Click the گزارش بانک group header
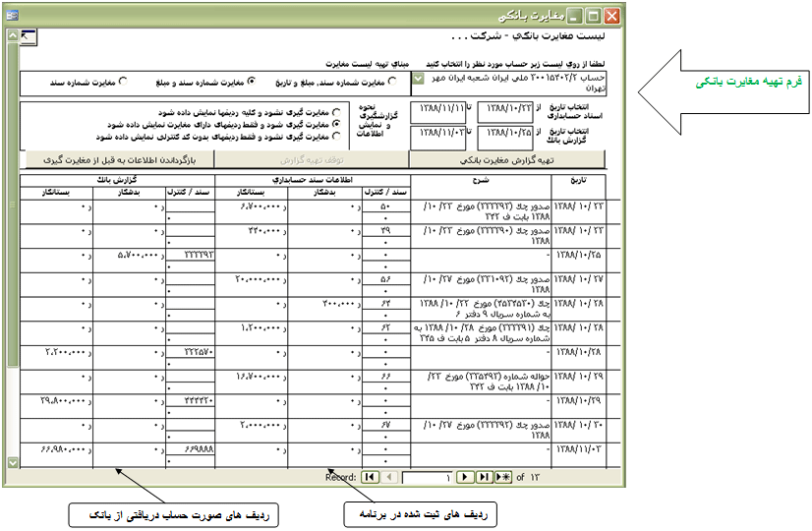The image size is (812, 531). (117, 180)
